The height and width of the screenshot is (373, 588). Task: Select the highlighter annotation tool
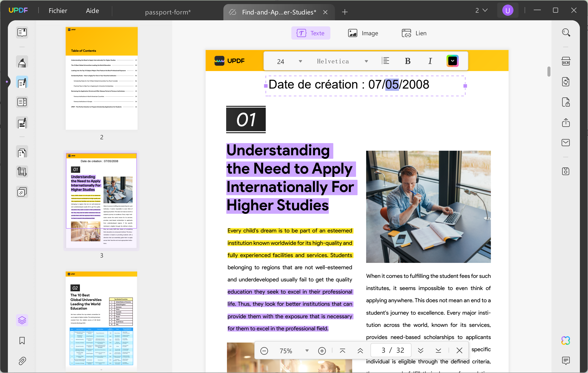(x=22, y=62)
